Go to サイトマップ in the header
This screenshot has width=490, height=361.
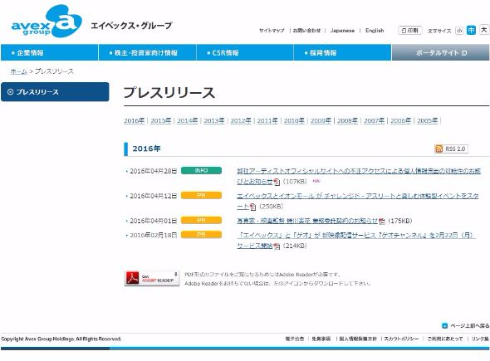pos(272,30)
